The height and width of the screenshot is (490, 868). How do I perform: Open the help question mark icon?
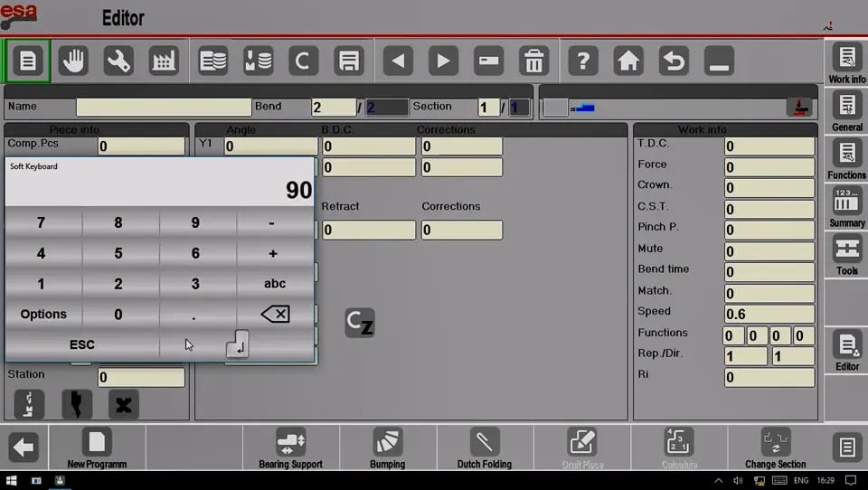583,61
